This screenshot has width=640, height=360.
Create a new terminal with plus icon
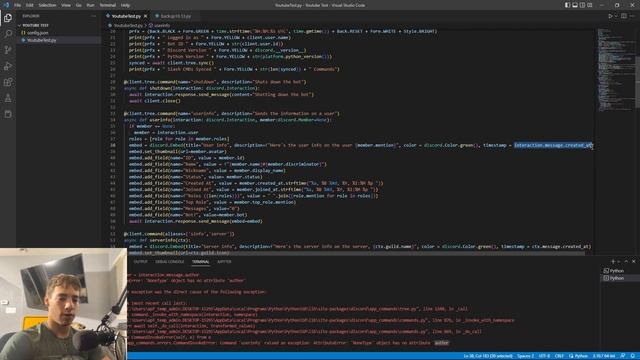tap(612, 261)
